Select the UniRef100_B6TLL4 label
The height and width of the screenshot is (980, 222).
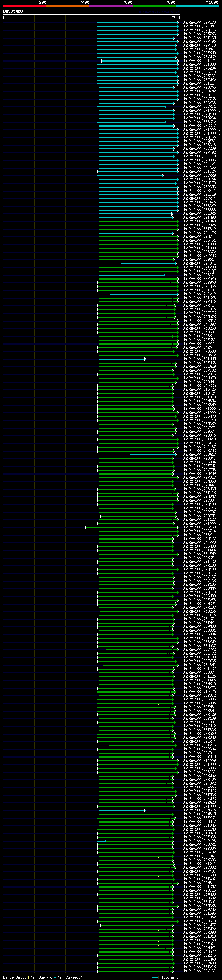pos(199,84)
